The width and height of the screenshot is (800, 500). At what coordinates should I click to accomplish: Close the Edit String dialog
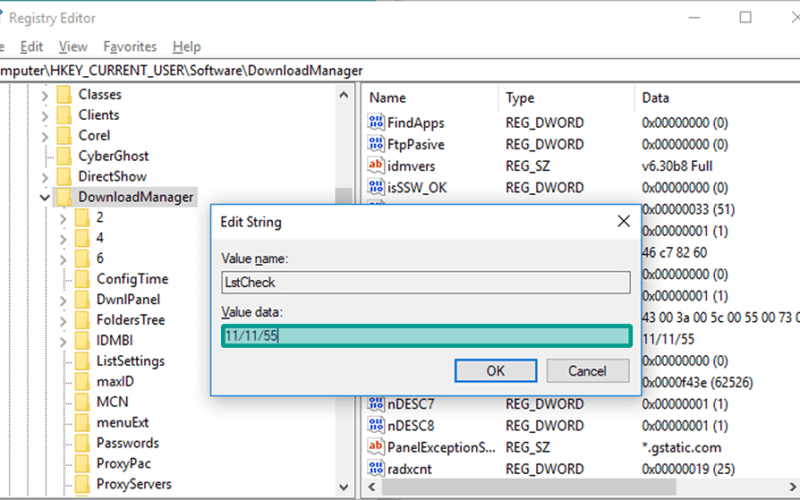[x=623, y=221]
